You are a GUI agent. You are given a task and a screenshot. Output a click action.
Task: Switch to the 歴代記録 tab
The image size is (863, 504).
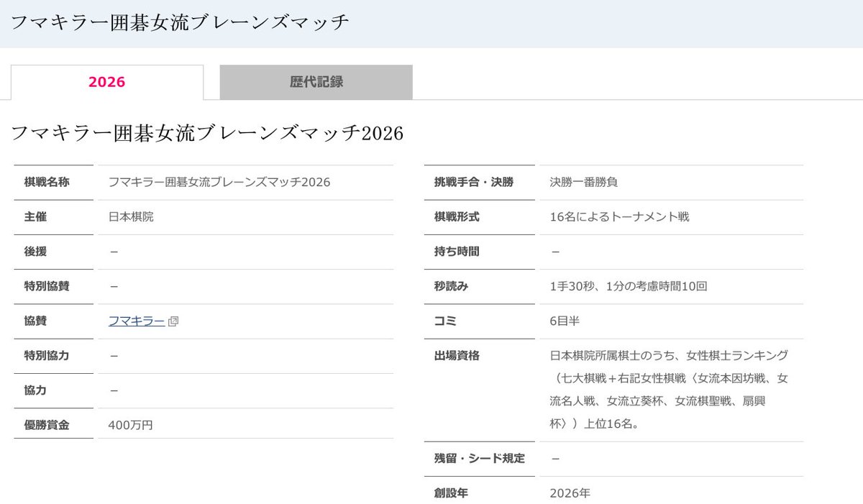click(x=316, y=82)
